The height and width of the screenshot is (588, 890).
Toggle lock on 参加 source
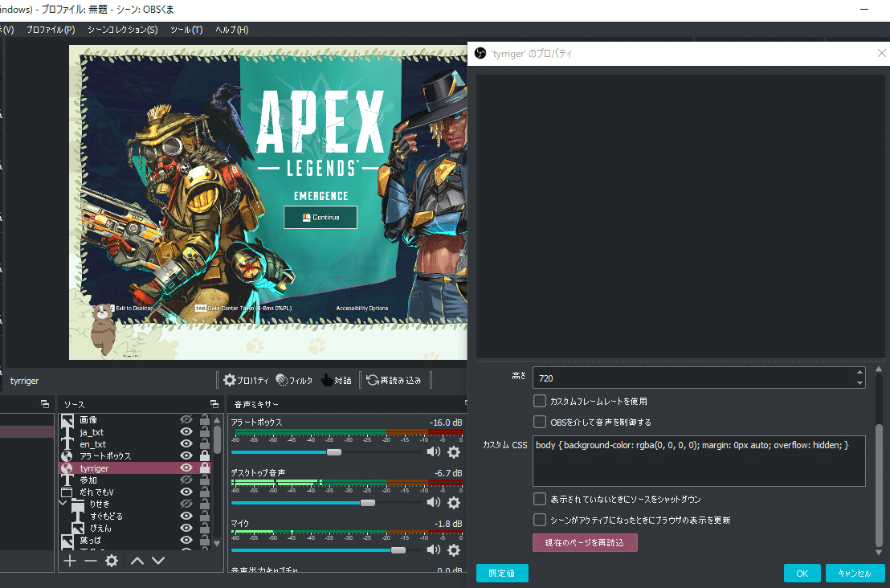(204, 480)
